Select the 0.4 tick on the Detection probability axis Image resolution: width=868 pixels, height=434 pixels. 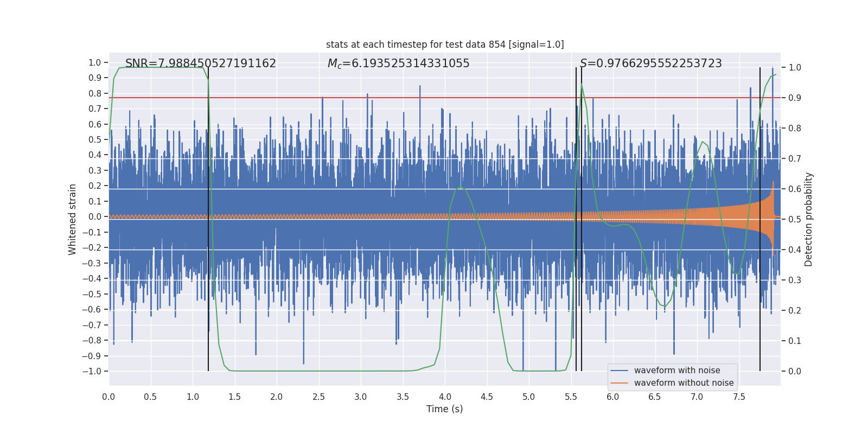click(x=795, y=250)
